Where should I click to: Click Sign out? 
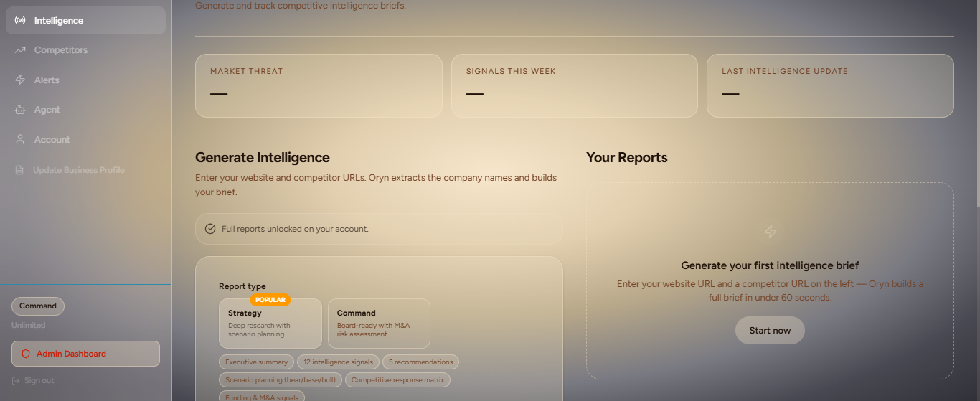(33, 381)
